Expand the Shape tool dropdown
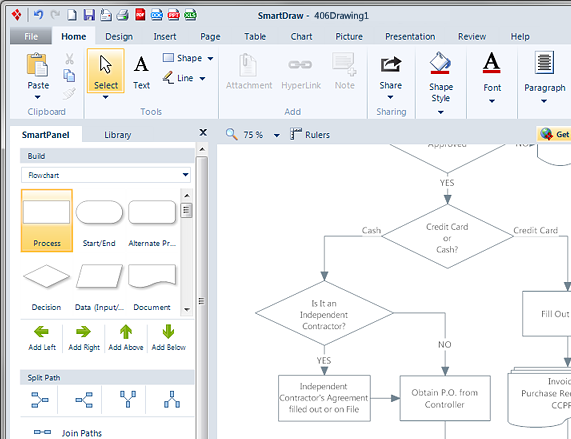571x439 pixels. (x=210, y=58)
